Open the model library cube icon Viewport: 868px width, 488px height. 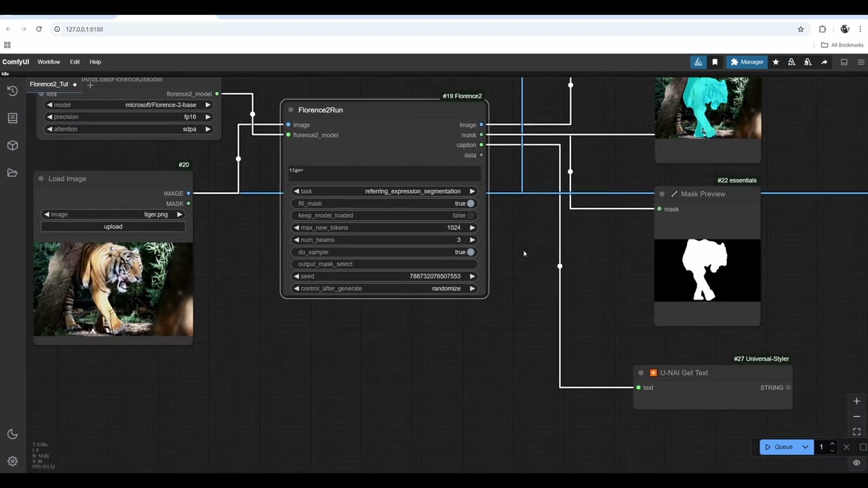tap(12, 146)
